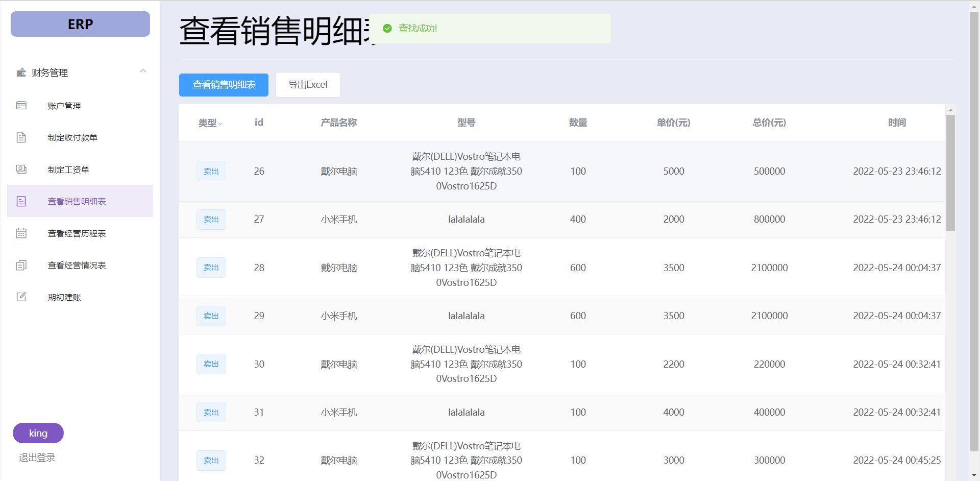Click the copy-document icon for 查看经营情况表
The height and width of the screenshot is (481, 980).
click(x=21, y=265)
